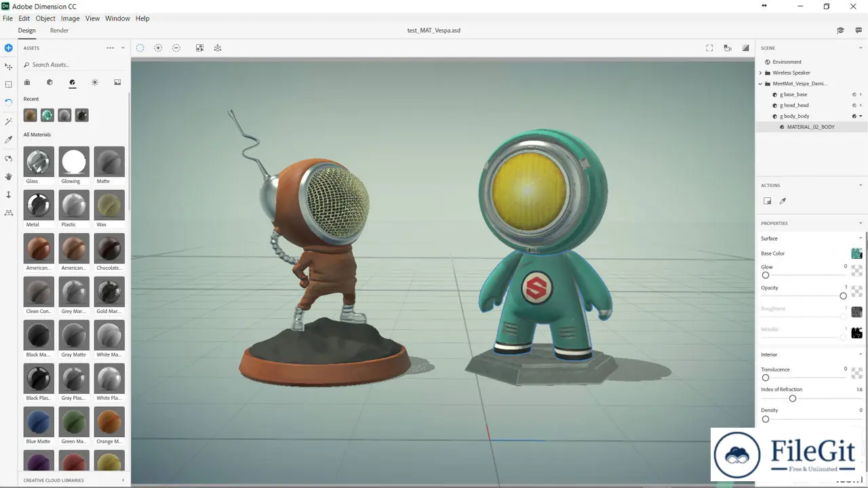Viewport: 868px width, 488px height.
Task: Open the Base Color swatch
Action: [x=857, y=253]
